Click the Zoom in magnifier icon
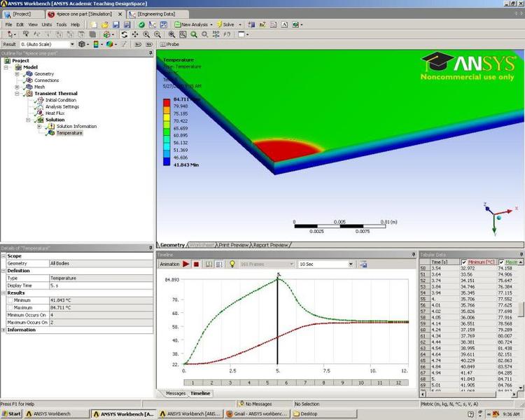The image size is (525, 420). click(x=146, y=34)
